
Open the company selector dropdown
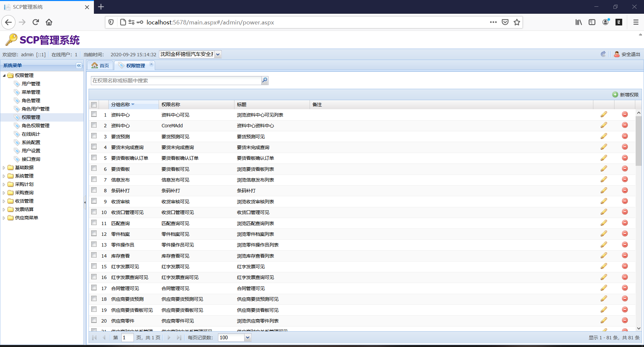[218, 54]
